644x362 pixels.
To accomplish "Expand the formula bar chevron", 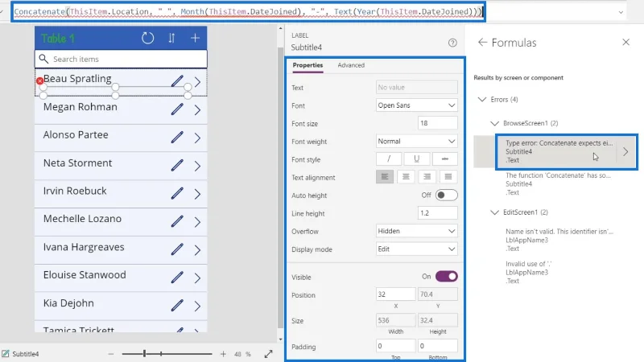I will click(x=621, y=12).
